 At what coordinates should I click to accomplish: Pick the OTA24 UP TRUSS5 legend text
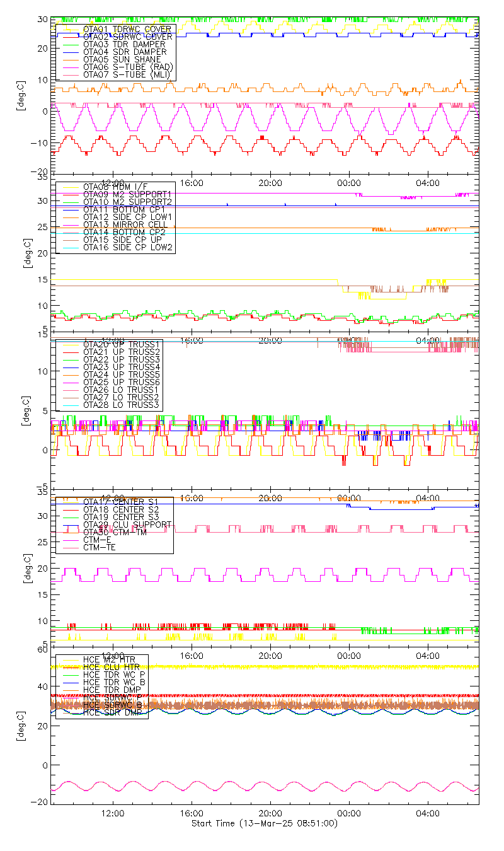122,374
